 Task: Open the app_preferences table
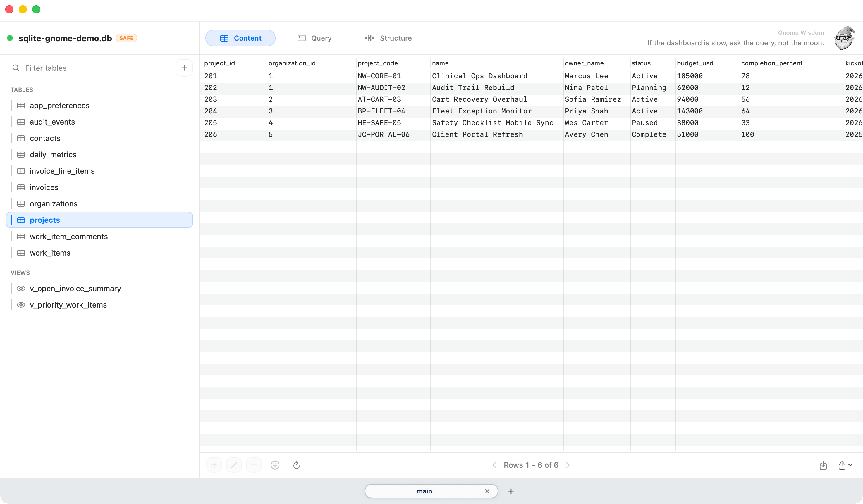[99, 105]
